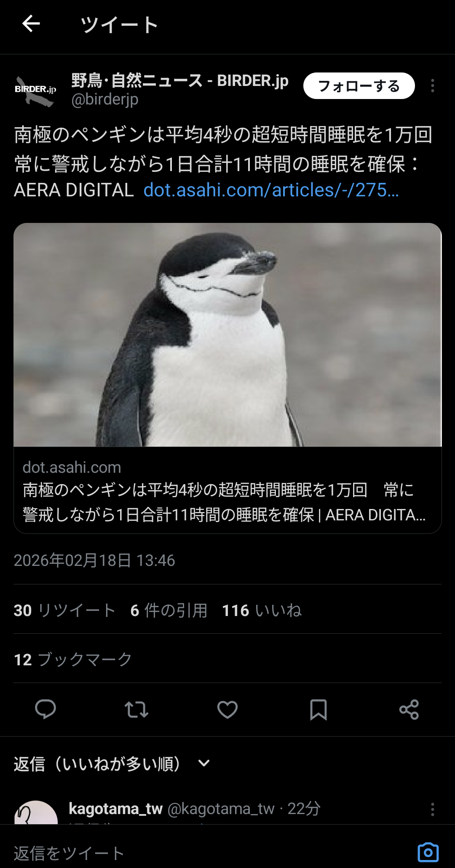Expand reply sort order dropdown
The width and height of the screenshot is (455, 868).
click(204, 763)
